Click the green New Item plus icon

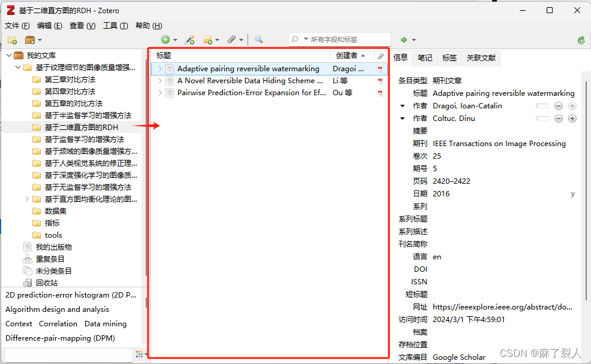coord(165,40)
